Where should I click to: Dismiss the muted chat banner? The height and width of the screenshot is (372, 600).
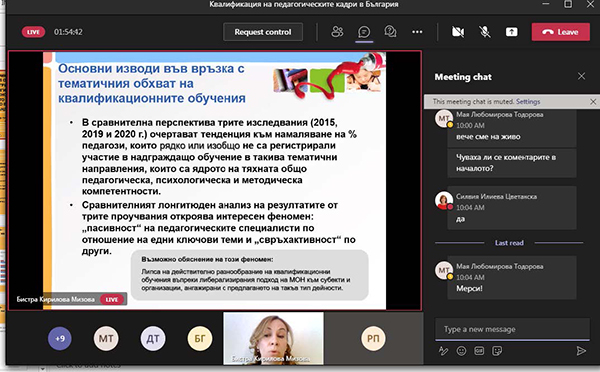point(593,101)
